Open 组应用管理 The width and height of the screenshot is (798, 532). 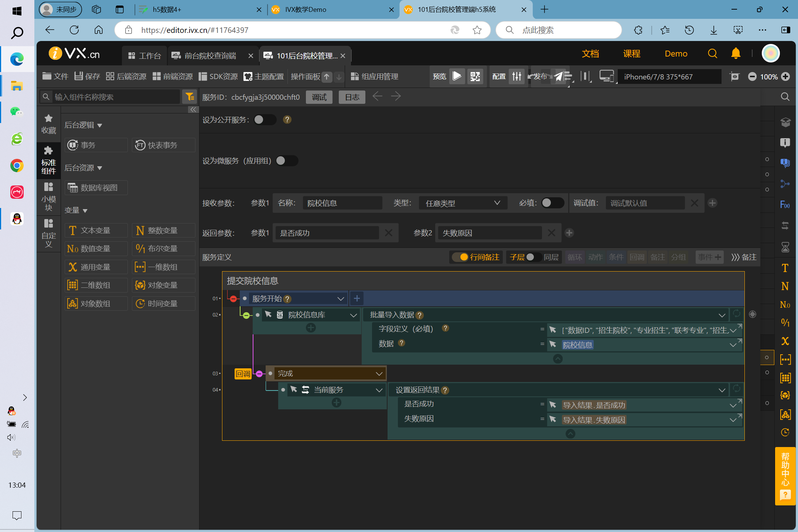pyautogui.click(x=374, y=76)
